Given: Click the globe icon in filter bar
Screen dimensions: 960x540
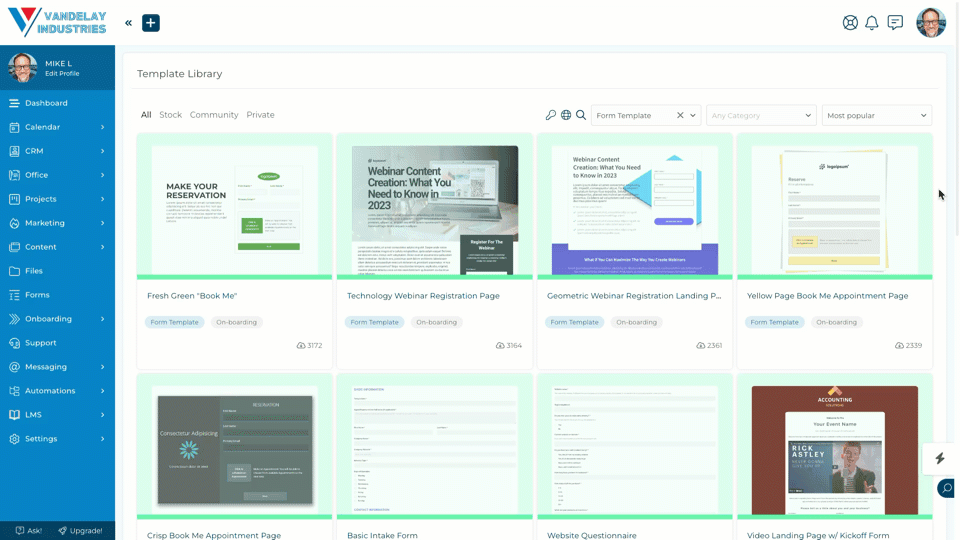Looking at the screenshot, I should click(x=566, y=115).
